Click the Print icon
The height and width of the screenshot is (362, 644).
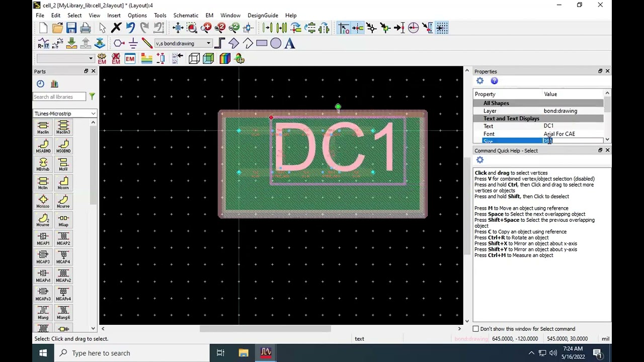pos(86,28)
